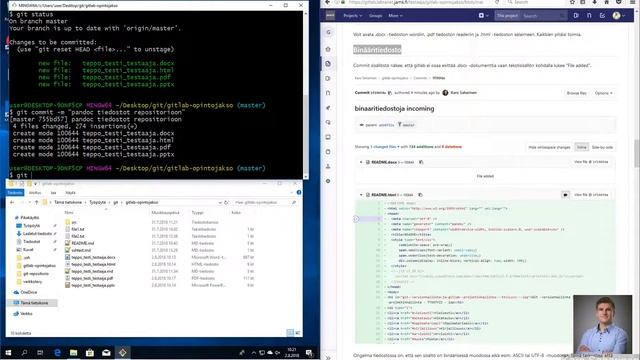Click Explorer's up-folder arrow

point(36,202)
